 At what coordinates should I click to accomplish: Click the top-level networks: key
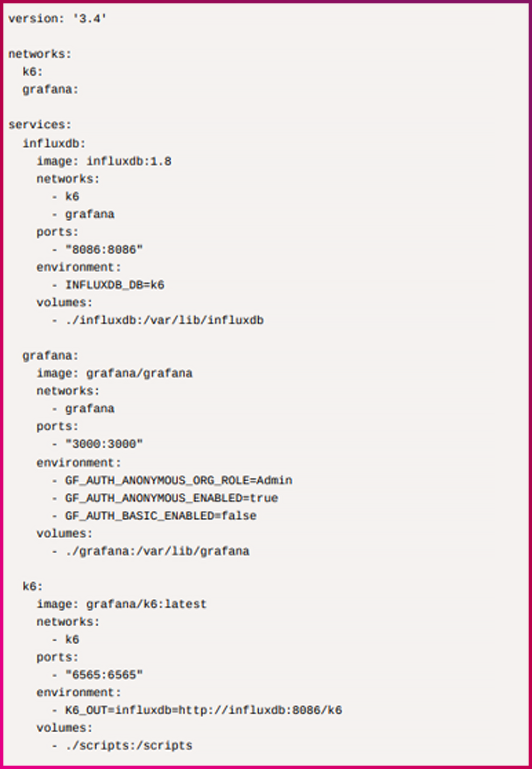40,54
